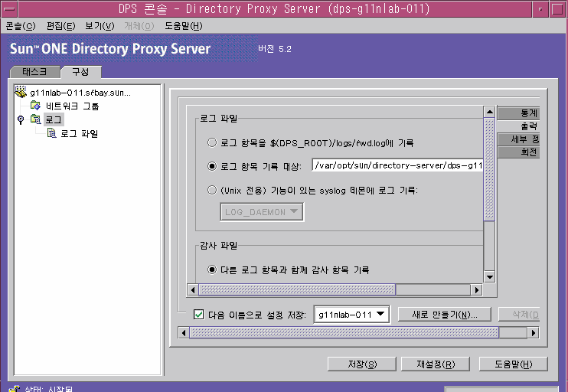Select the 통계 side tab
This screenshot has height=392, width=568.
pyautogui.click(x=519, y=113)
